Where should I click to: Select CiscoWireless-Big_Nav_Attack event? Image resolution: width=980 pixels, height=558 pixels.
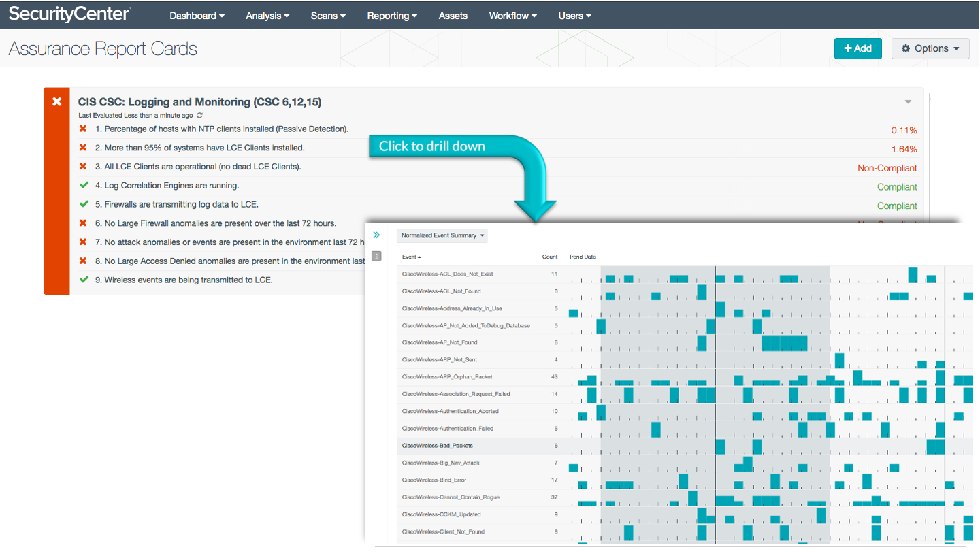click(441, 463)
